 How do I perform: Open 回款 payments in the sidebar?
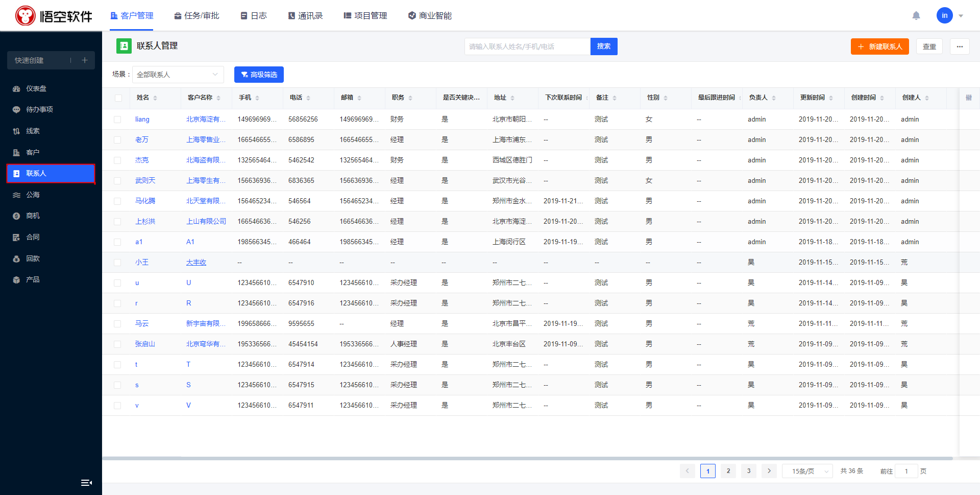51,258
